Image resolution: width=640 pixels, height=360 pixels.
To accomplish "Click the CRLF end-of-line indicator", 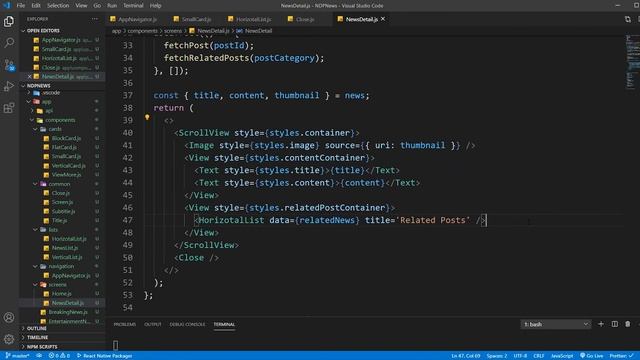I will (x=539, y=356).
